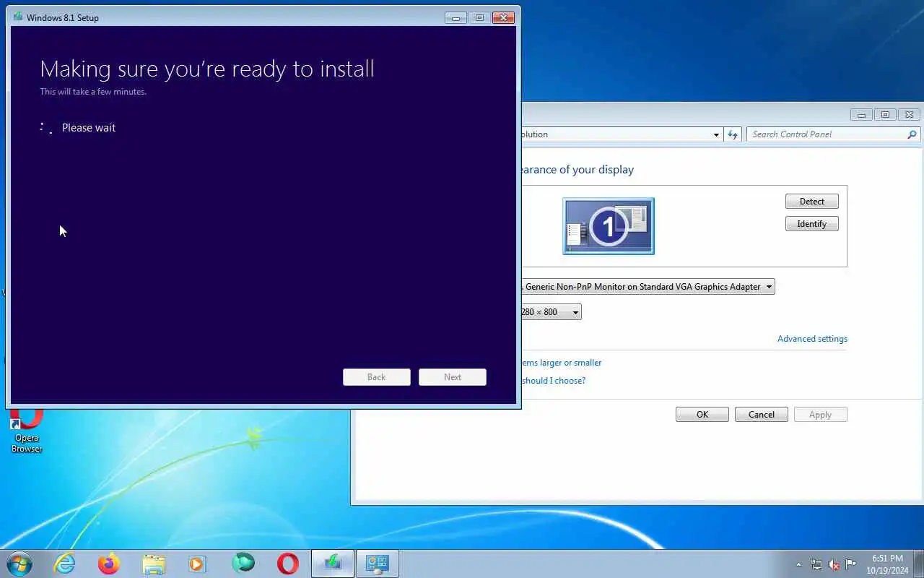924x578 pixels.
Task: Open Windows Explorer folder icon on taskbar
Action: (154, 564)
